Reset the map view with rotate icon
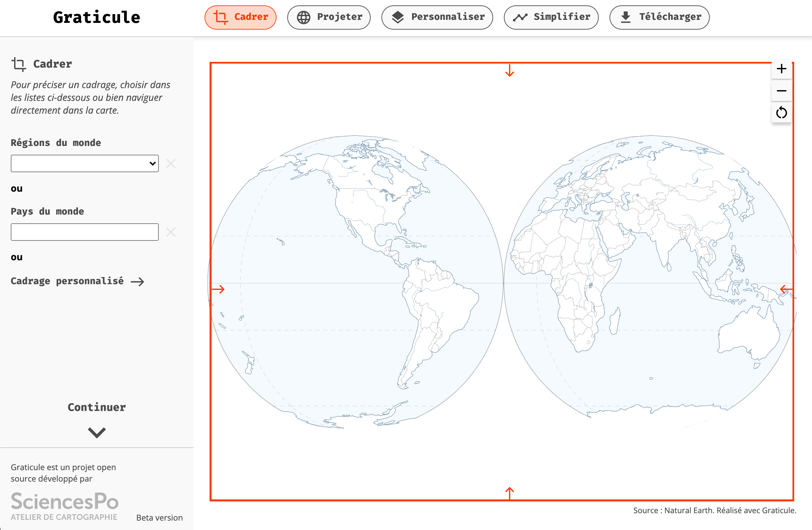The height and width of the screenshot is (530, 812). pos(781,113)
